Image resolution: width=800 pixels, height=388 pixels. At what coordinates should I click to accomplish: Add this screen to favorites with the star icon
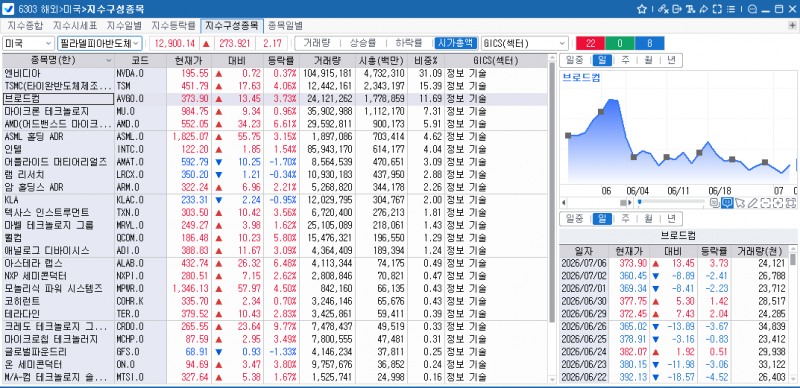[642, 9]
